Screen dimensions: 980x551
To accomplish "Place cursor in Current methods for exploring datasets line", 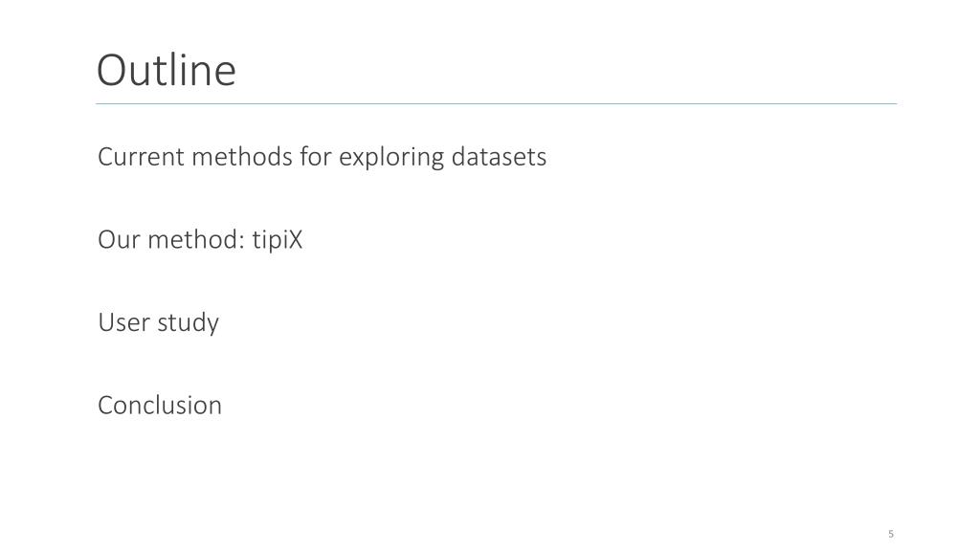I will click(322, 157).
